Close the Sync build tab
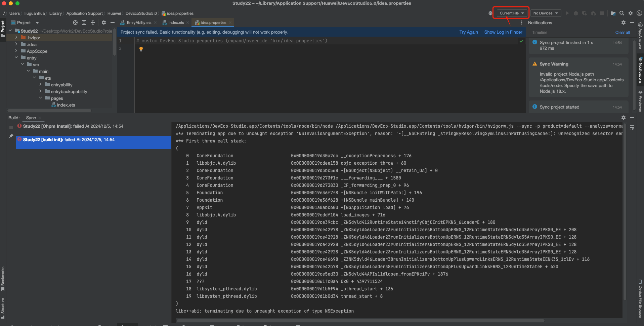The width and height of the screenshot is (644, 326). point(40,118)
